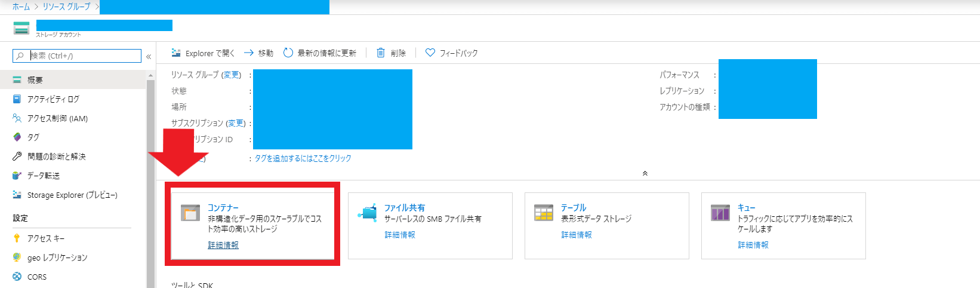This screenshot has width=980, height=288.
Task: Collapse the essentials section with the up chevron
Action: coord(645,173)
